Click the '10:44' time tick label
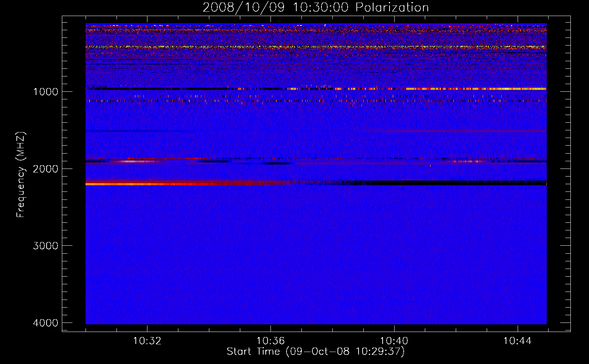This screenshot has width=589, height=364. tap(517, 341)
